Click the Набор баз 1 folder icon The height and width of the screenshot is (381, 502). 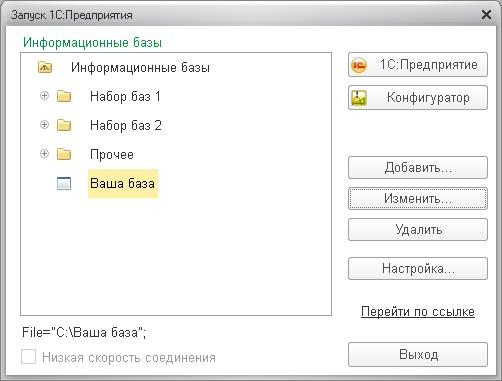(x=64, y=96)
